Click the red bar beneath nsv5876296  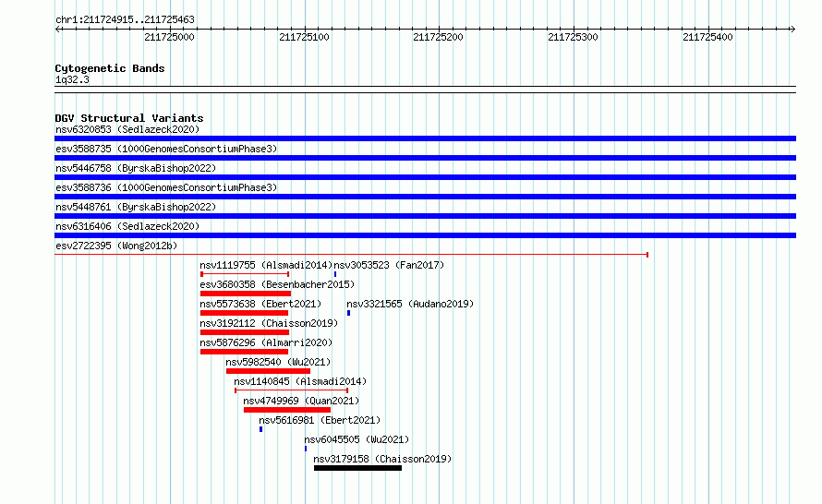tap(245, 352)
